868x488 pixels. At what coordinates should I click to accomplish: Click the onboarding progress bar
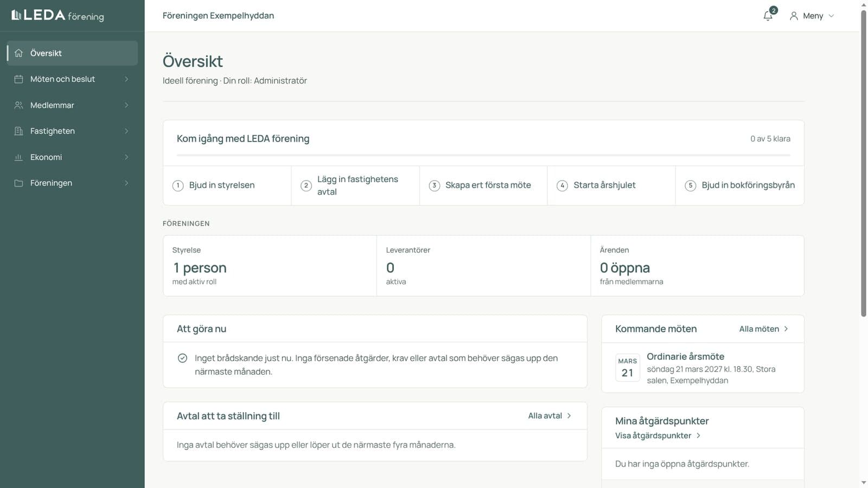(483, 156)
